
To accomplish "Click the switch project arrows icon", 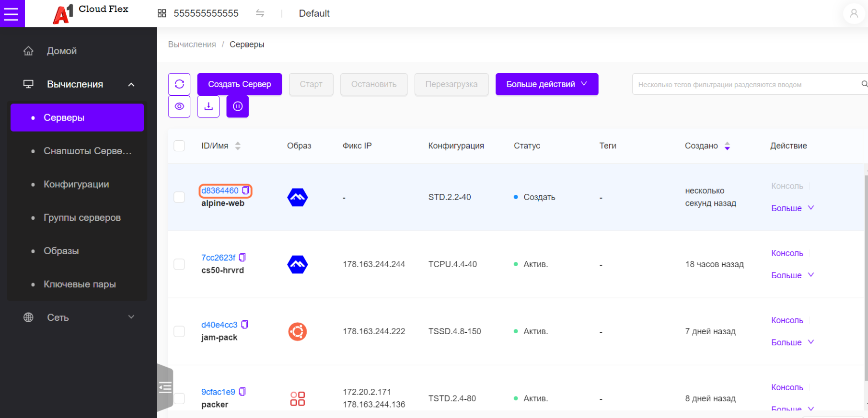I will pos(260,13).
